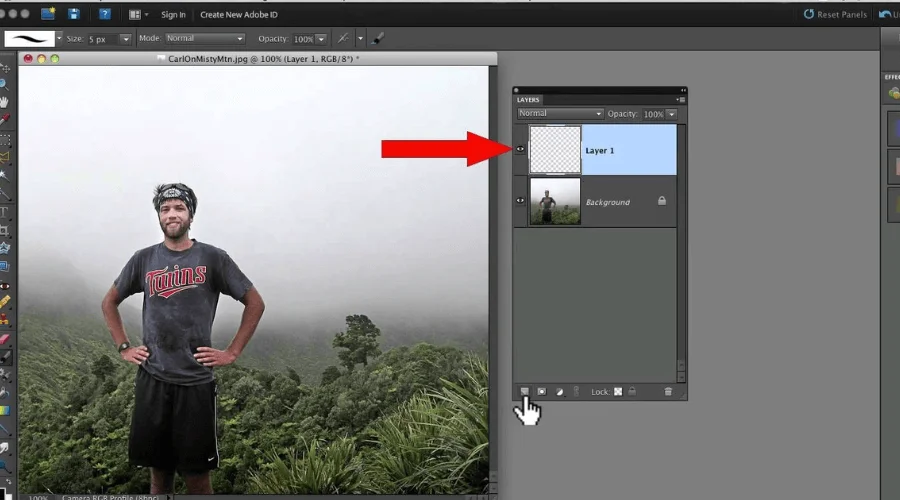Switch to the LAYERS tab

pos(528,100)
